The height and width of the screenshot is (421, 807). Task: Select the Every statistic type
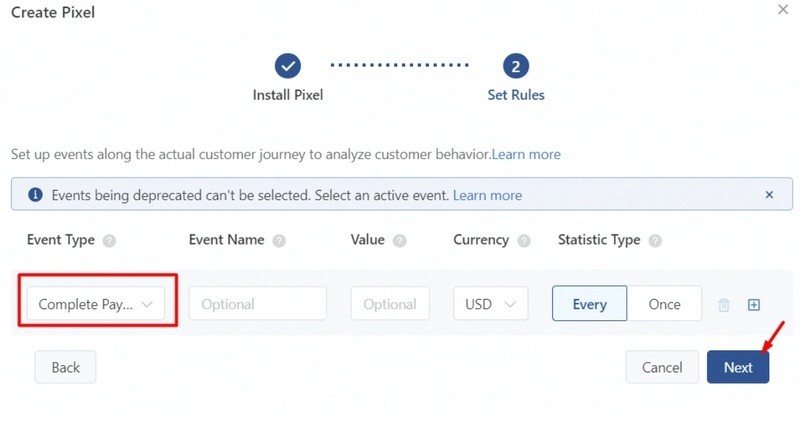coord(589,304)
